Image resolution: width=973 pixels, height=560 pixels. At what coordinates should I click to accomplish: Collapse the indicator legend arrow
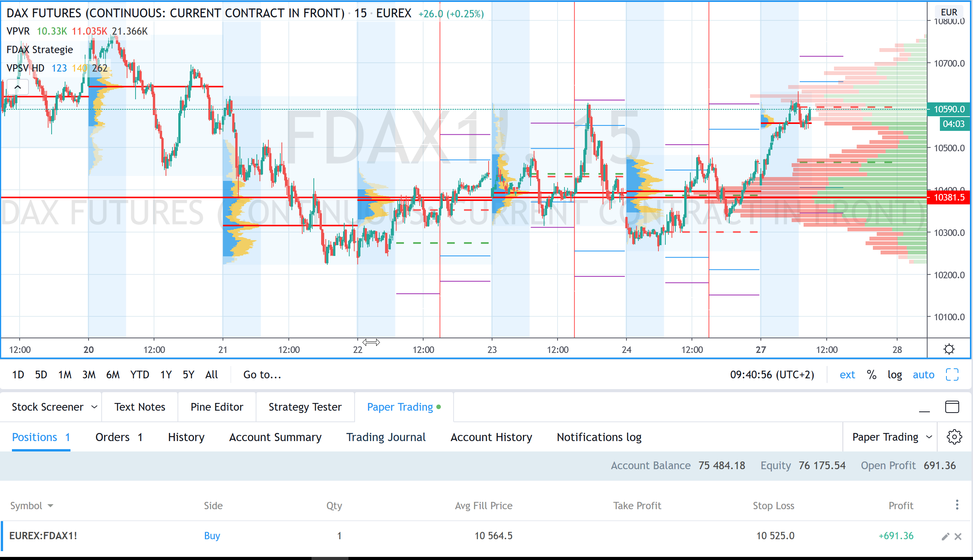[x=18, y=87]
